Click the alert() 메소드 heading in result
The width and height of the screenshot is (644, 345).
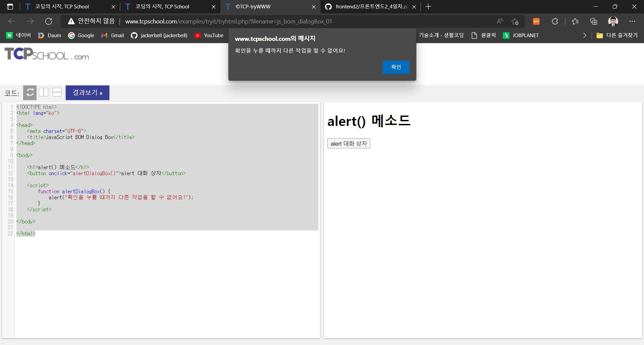click(x=369, y=121)
